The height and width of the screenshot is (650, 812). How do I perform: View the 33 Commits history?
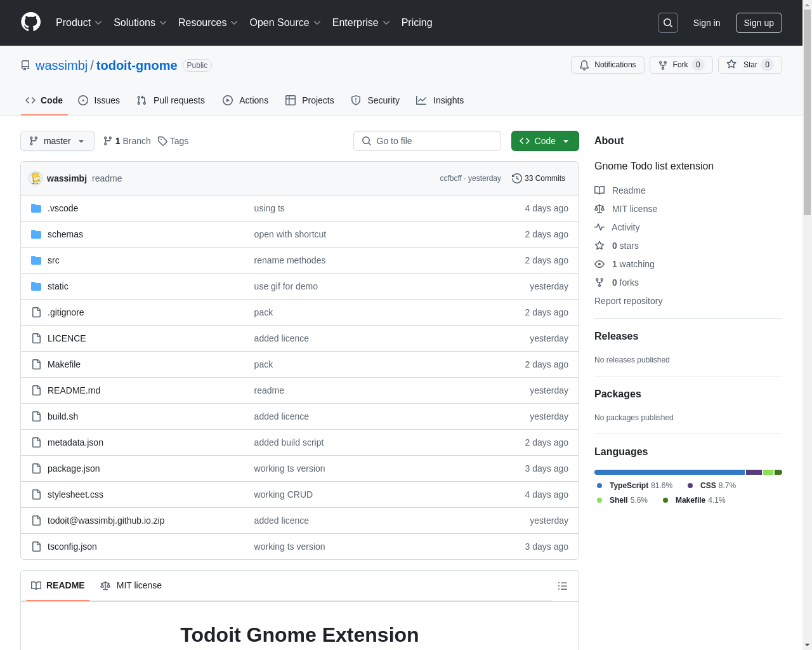pyautogui.click(x=539, y=178)
